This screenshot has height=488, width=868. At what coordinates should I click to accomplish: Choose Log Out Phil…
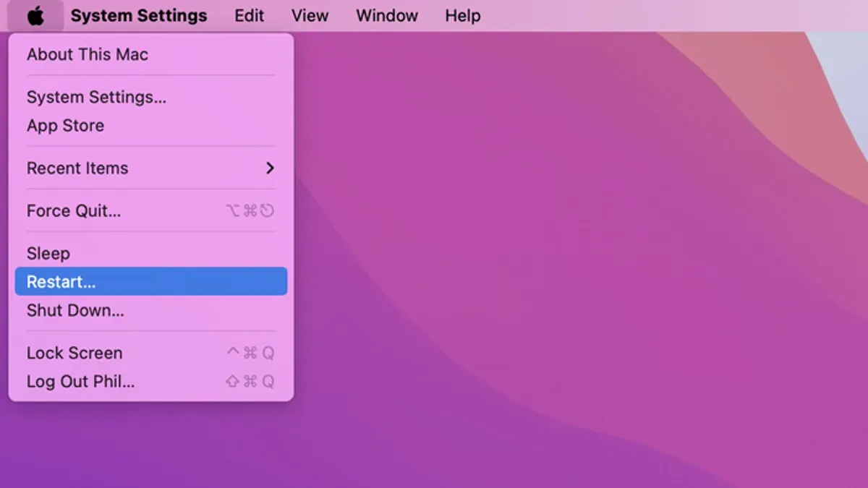[151, 381]
